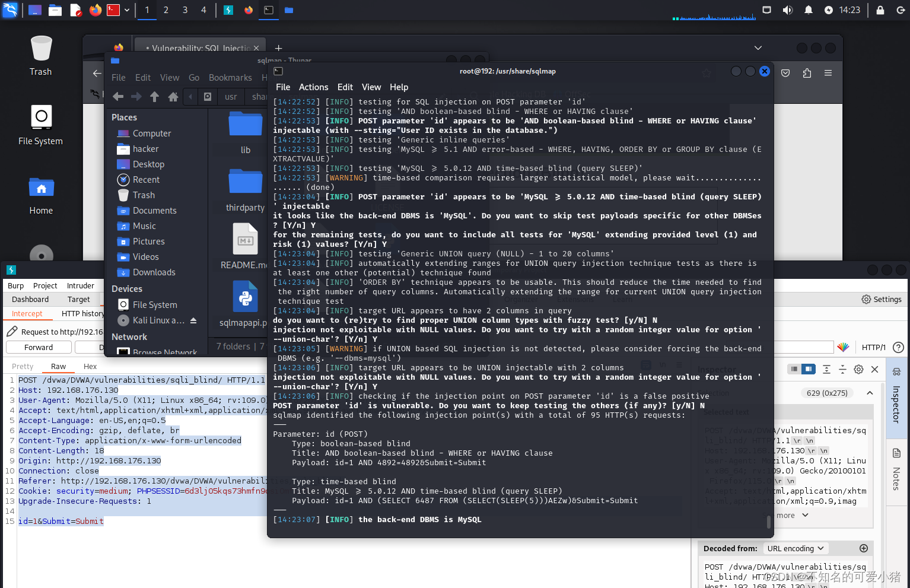Viewport: 910px width, 588px height.
Task: Open the Target tab in Burp
Action: pyautogui.click(x=78, y=300)
